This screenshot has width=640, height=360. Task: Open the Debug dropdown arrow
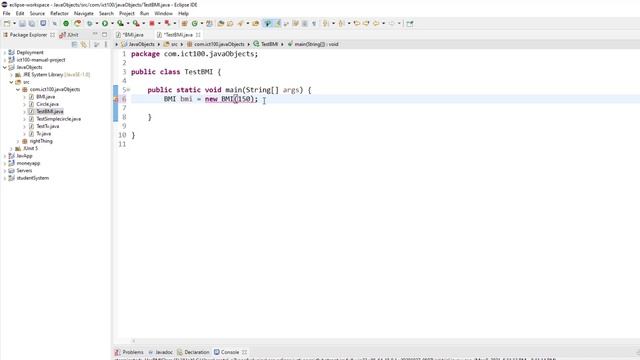[x=97, y=24]
